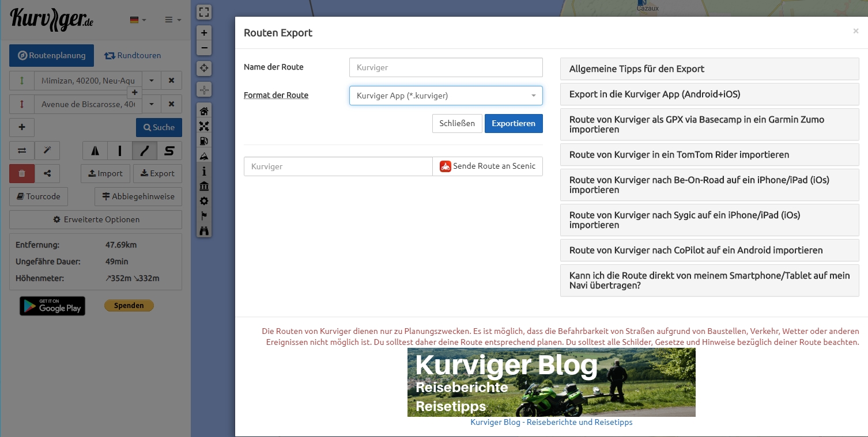Click the magic wand icon
This screenshot has width=868, height=437.
coord(47,150)
